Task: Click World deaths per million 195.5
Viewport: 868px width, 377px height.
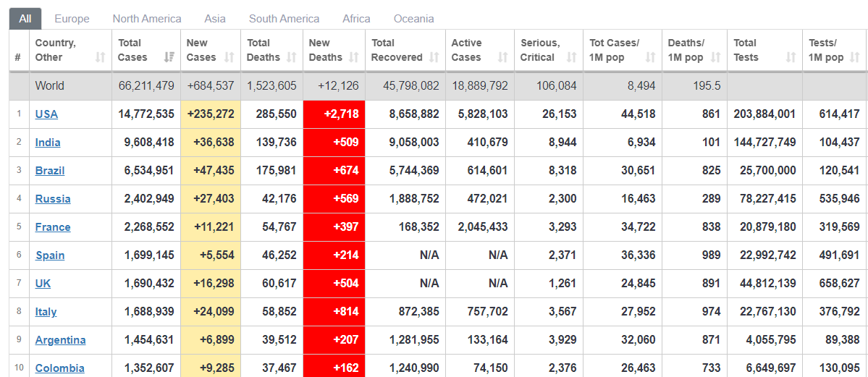Action: click(x=708, y=86)
